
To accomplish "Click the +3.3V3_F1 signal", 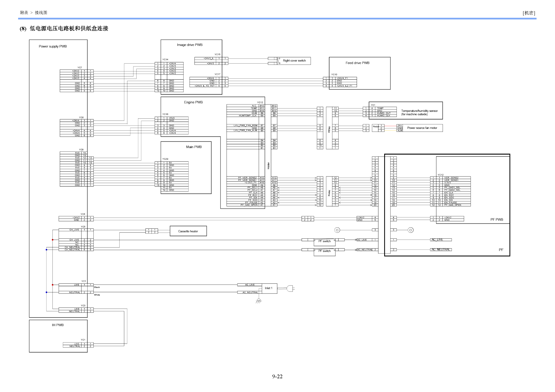I will coord(250,183).
